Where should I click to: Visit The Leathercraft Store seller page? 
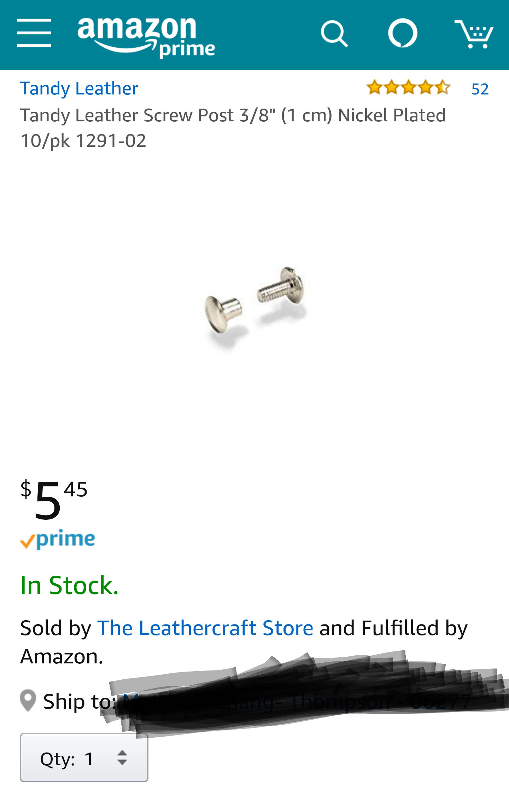point(205,628)
